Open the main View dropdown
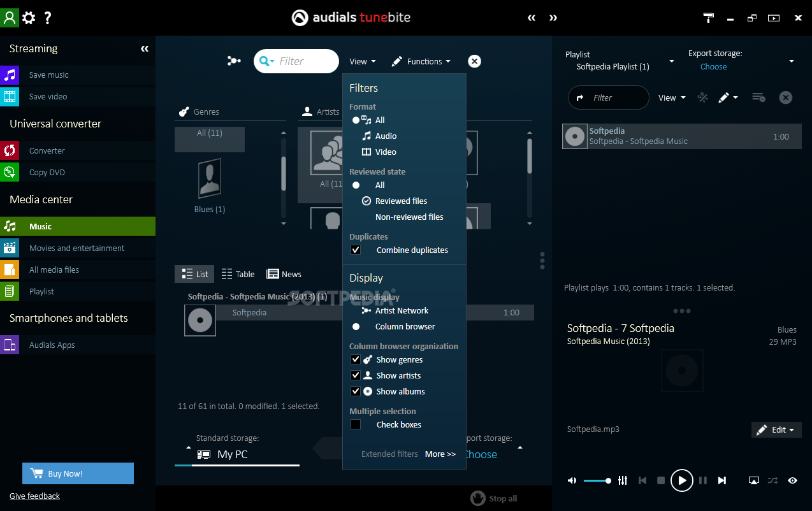 363,62
